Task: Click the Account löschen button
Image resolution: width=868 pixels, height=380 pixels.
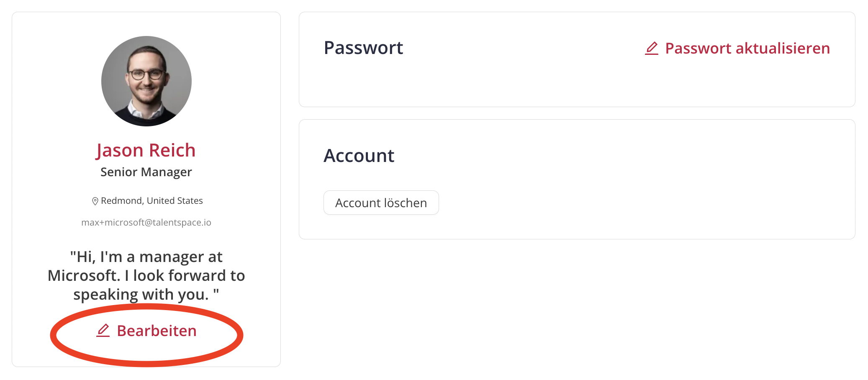Action: 381,203
